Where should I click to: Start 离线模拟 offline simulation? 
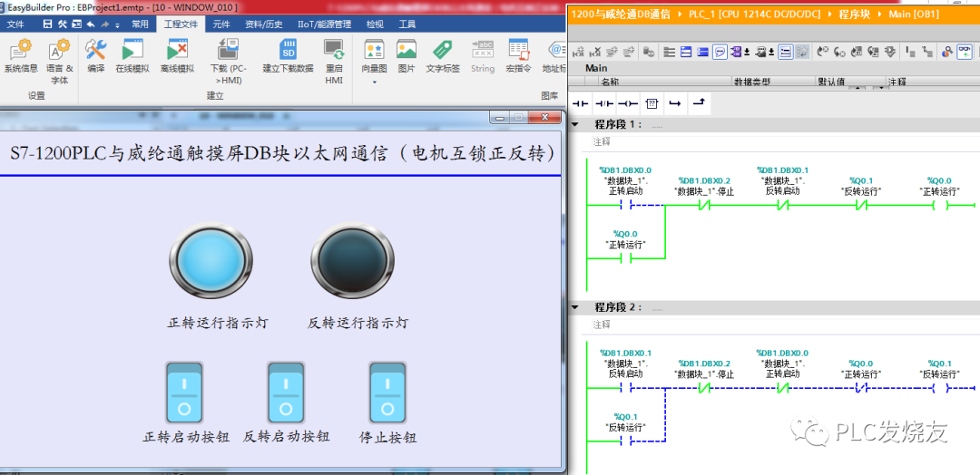click(x=178, y=57)
